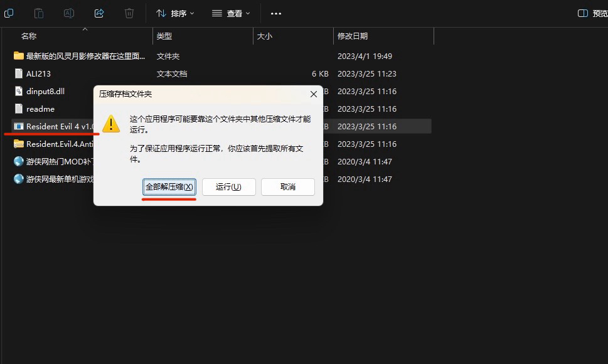608x364 pixels.
Task: Open the 查看 view dropdown
Action: tap(231, 13)
